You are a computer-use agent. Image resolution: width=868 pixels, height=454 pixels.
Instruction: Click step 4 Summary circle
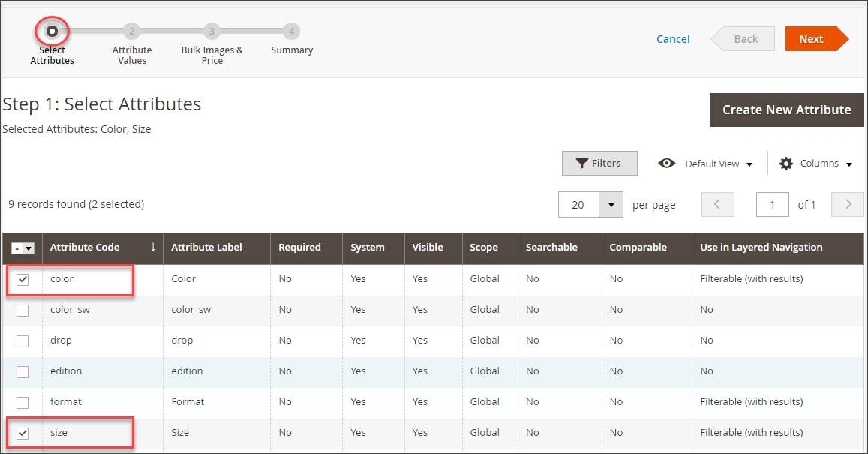[x=292, y=31]
